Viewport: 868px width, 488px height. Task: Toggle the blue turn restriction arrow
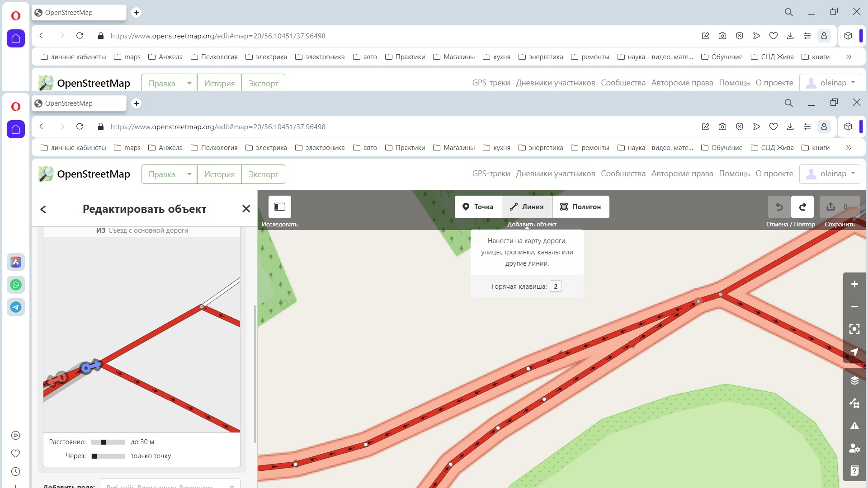tap(92, 366)
